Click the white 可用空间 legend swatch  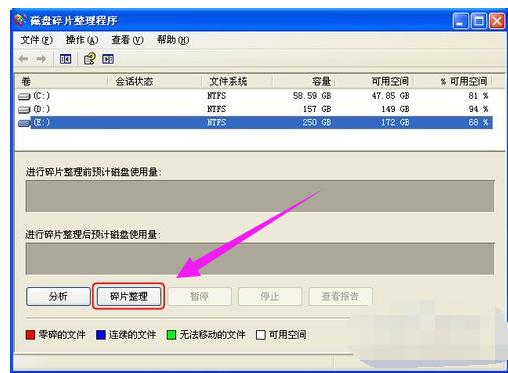(x=261, y=335)
